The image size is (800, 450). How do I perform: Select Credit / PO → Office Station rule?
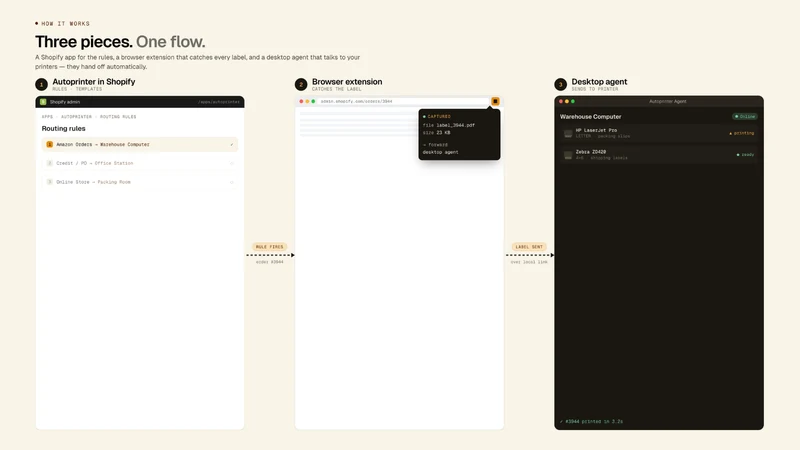140,163
